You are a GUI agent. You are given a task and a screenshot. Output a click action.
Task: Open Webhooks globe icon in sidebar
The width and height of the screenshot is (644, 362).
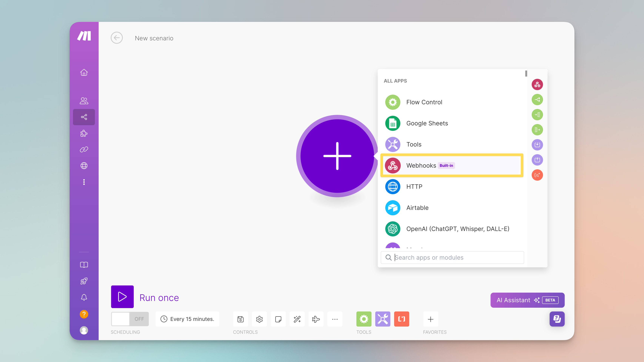84,166
